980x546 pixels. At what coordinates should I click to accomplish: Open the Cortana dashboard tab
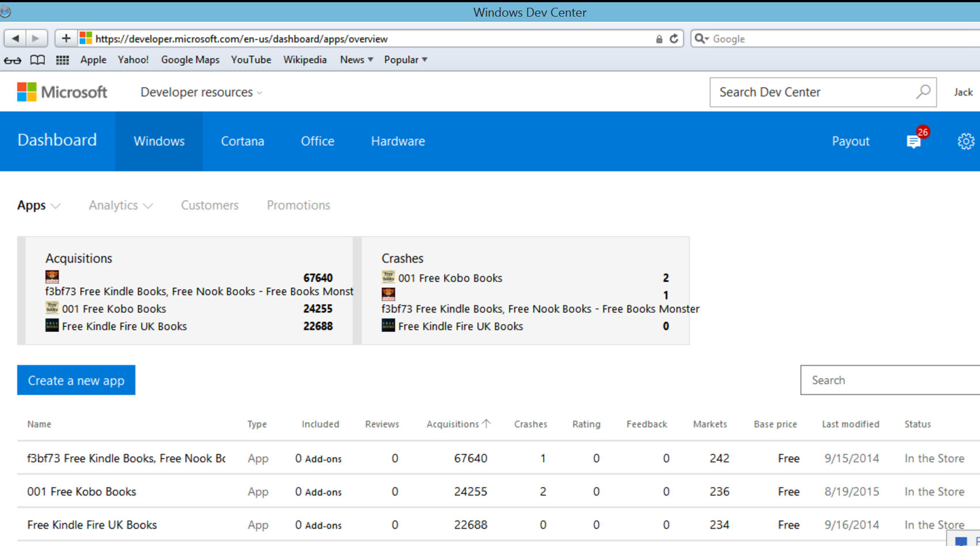pos(243,141)
